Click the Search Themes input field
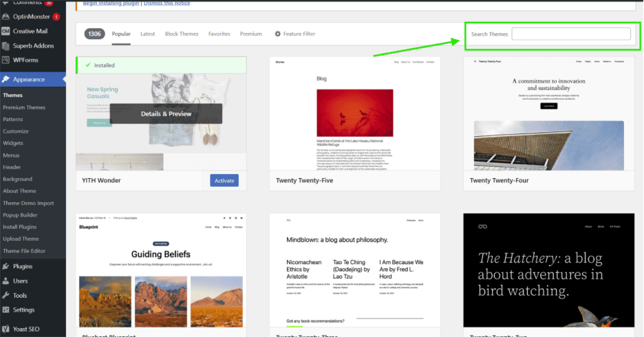 pos(571,34)
